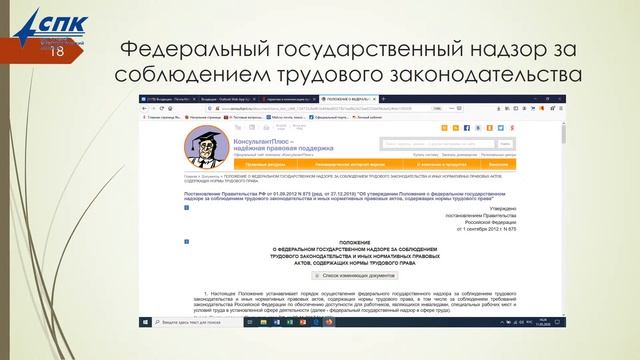
Task: Open the Официальный портал bookmark
Action: coord(329,117)
